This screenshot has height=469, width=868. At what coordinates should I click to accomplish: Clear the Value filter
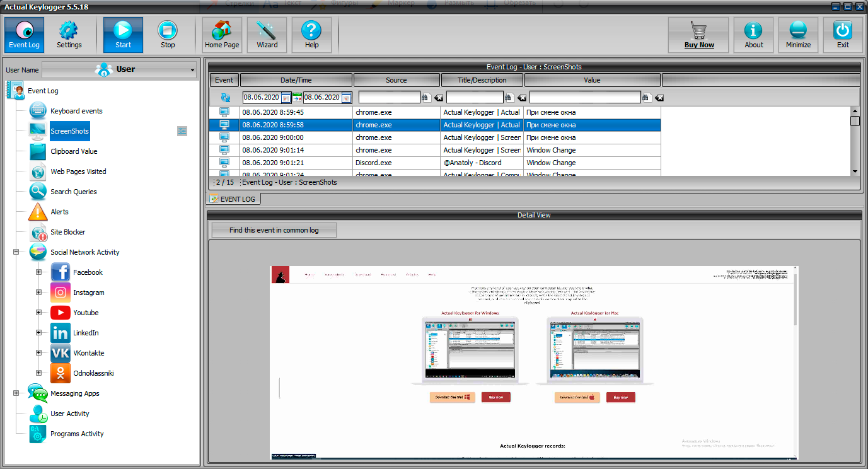point(659,98)
